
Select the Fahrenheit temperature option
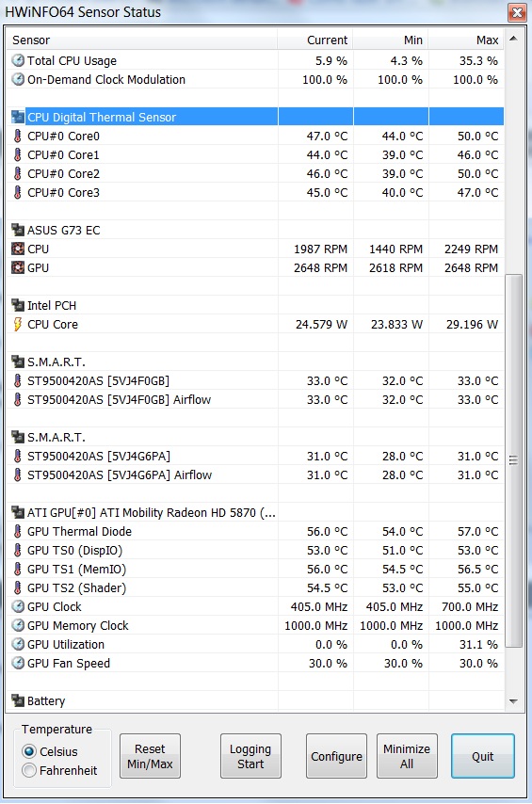point(29,770)
